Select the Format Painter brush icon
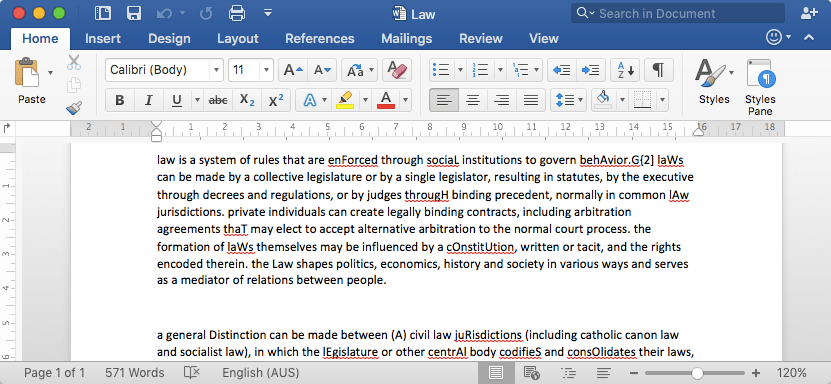This screenshot has width=831, height=384. (74, 108)
